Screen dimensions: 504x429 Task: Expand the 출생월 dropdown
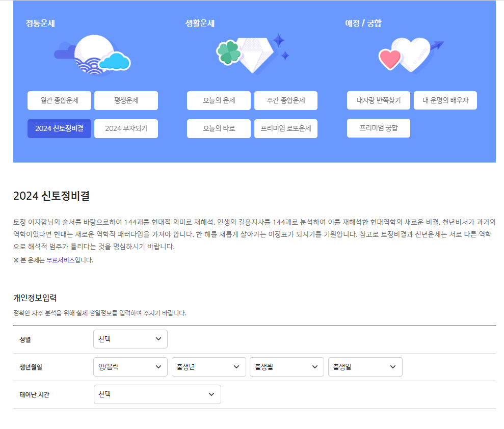(x=287, y=367)
